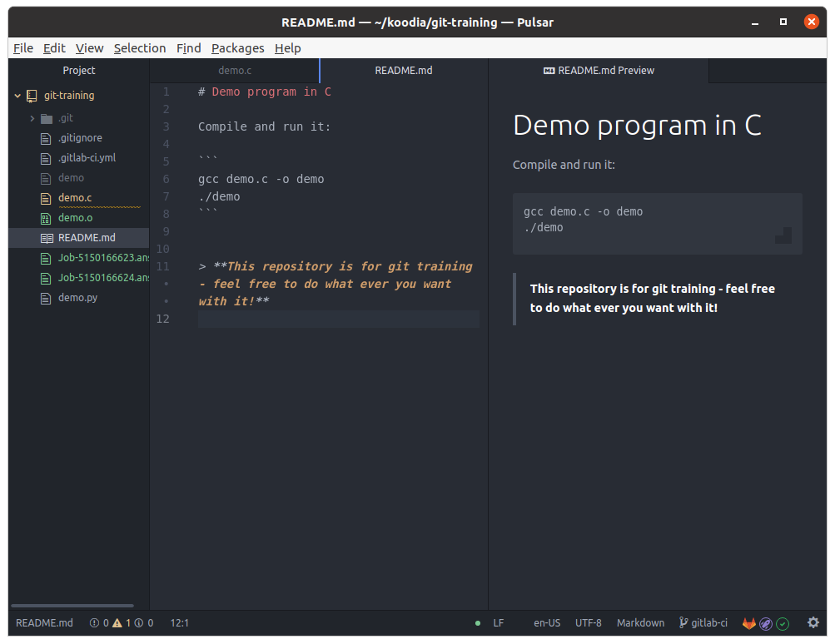Click the "./demo" line in the editor
Viewport: 835px width, 644px height.
219,197
